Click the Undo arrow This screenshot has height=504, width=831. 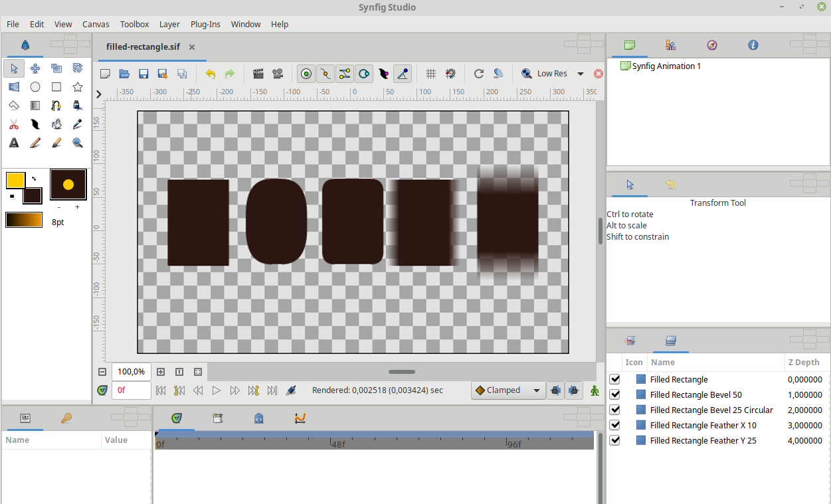pyautogui.click(x=211, y=74)
